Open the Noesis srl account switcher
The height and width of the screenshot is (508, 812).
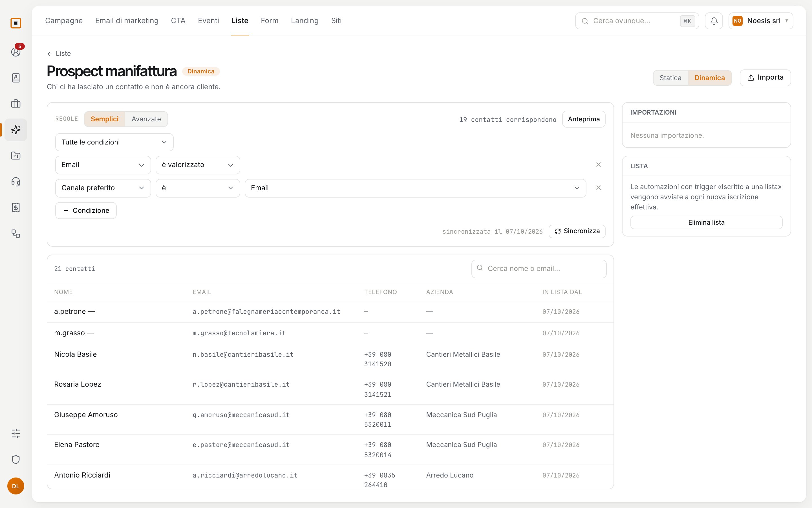[761, 21]
